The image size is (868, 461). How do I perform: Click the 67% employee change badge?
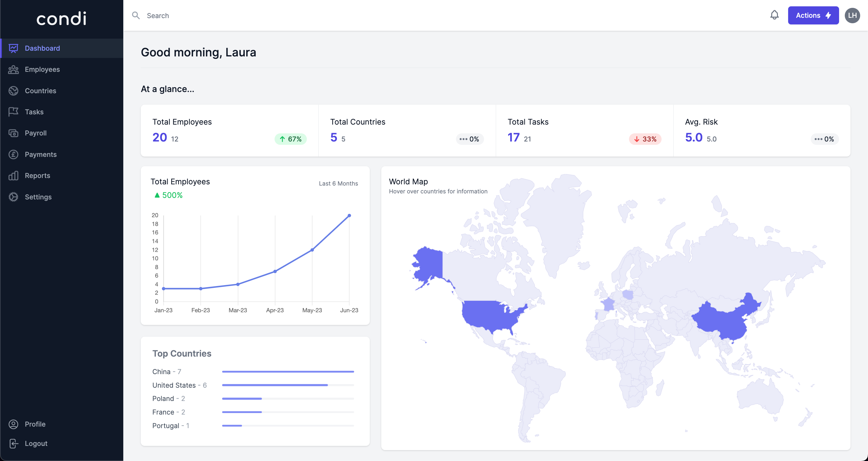[291, 139]
